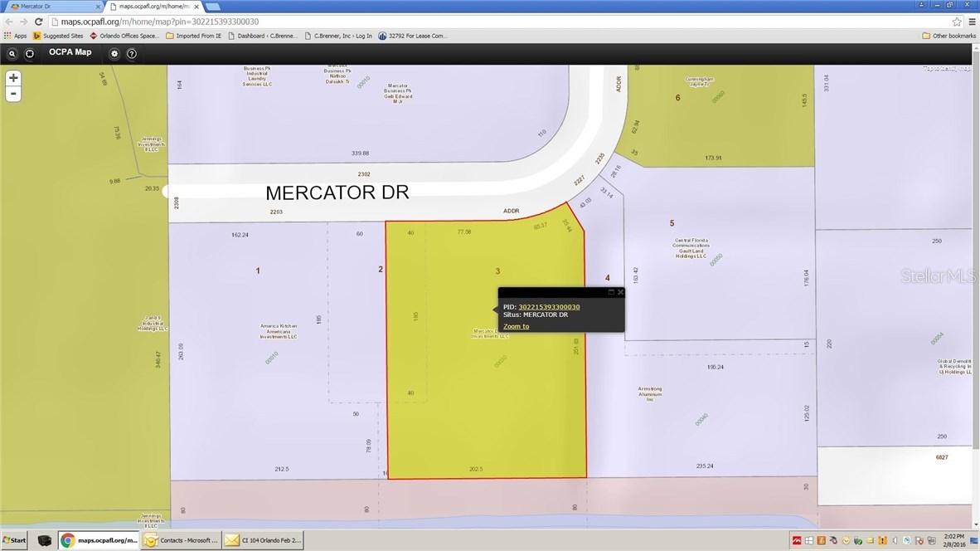This screenshot has width=980, height=551.
Task: Open the OCPA map search tool
Action: [x=12, y=54]
